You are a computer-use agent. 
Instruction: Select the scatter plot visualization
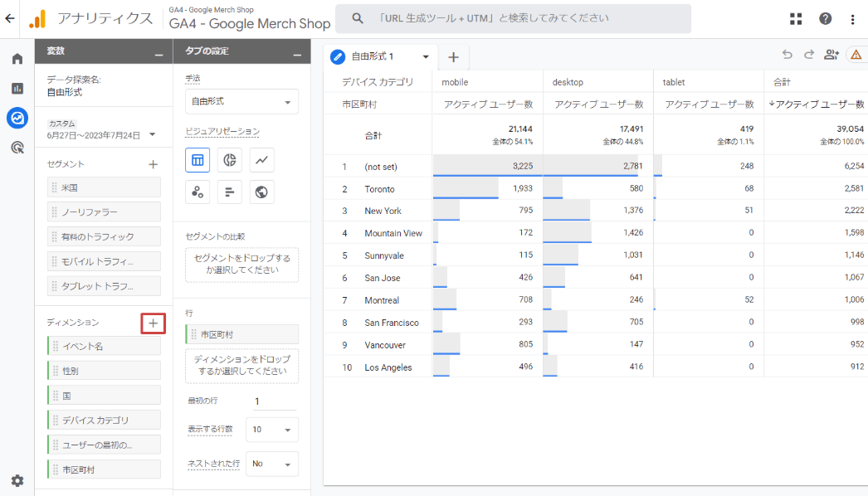[197, 192]
